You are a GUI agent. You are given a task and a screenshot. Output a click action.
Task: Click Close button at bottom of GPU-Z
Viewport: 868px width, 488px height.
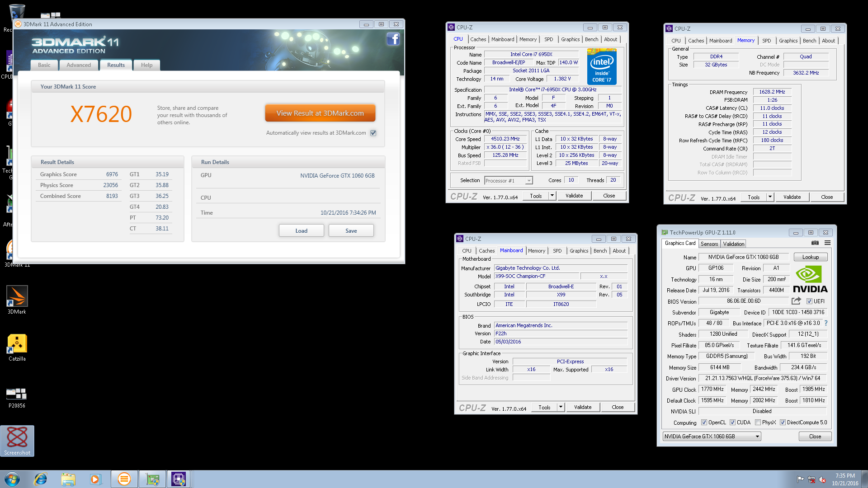coord(815,436)
